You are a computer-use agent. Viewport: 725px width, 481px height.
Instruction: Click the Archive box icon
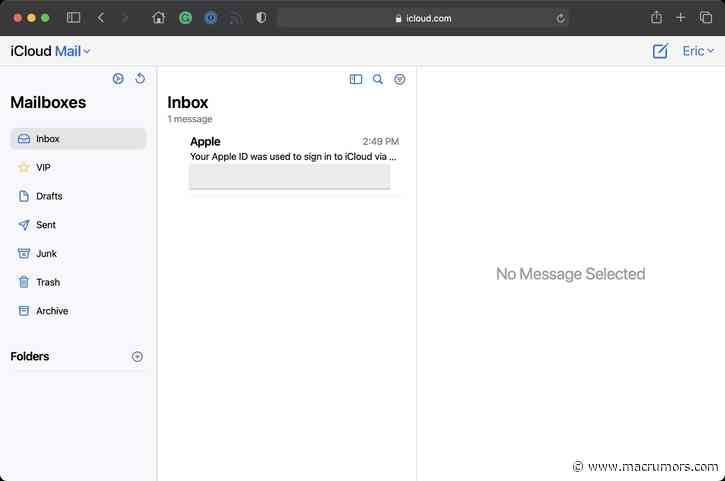(x=24, y=311)
